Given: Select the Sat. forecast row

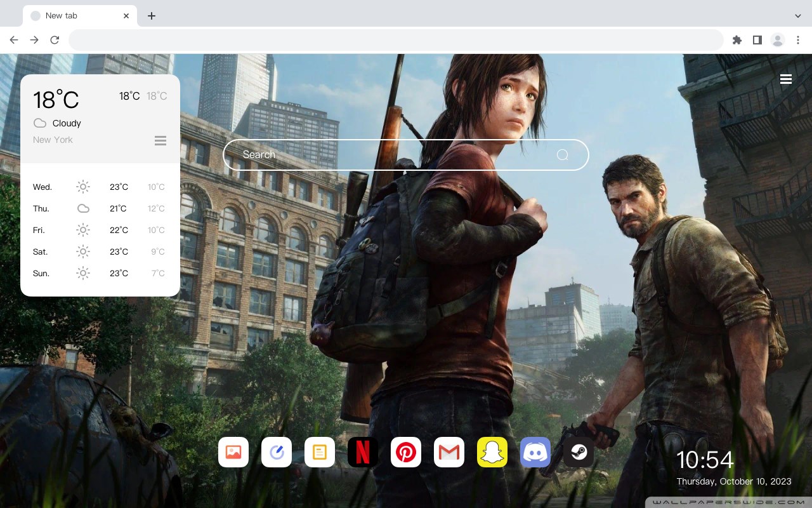Looking at the screenshot, I should (x=100, y=251).
